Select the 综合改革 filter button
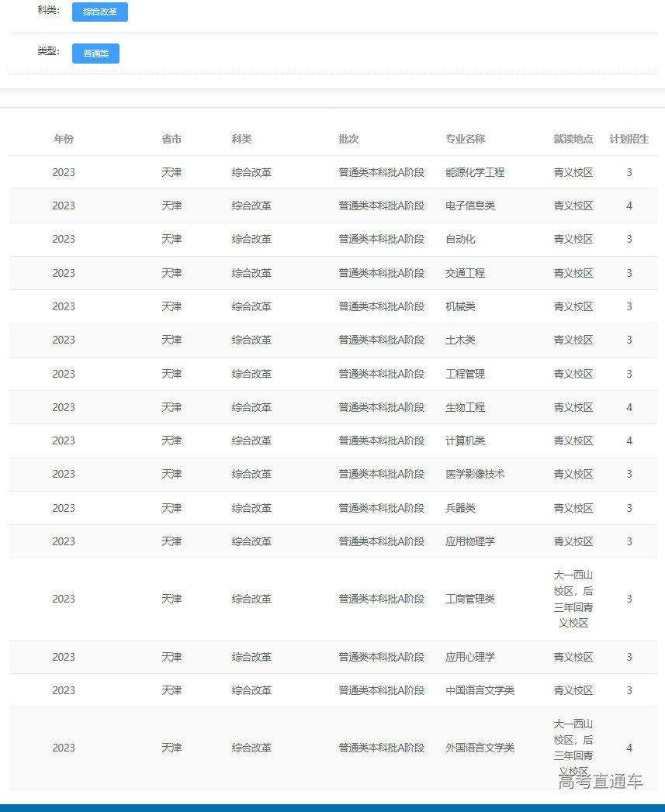The height and width of the screenshot is (812, 665). pyautogui.click(x=99, y=12)
